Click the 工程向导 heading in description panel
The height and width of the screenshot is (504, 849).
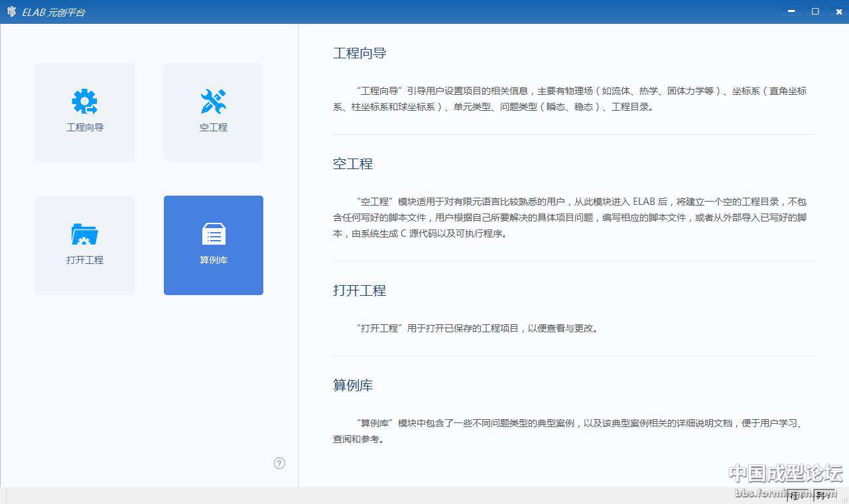click(x=359, y=54)
